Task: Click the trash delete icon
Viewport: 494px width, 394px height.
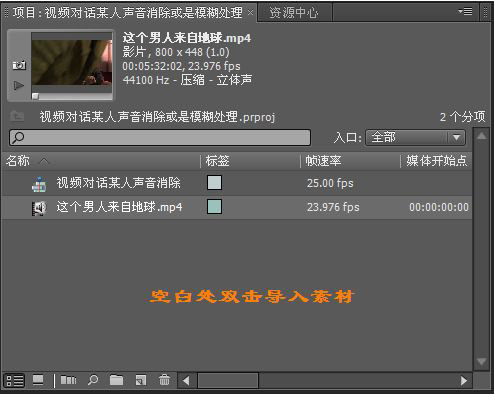Action: [164, 380]
